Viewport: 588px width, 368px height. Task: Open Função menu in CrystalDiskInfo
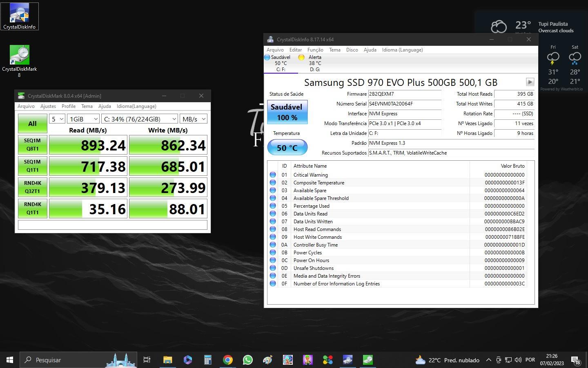tap(315, 50)
